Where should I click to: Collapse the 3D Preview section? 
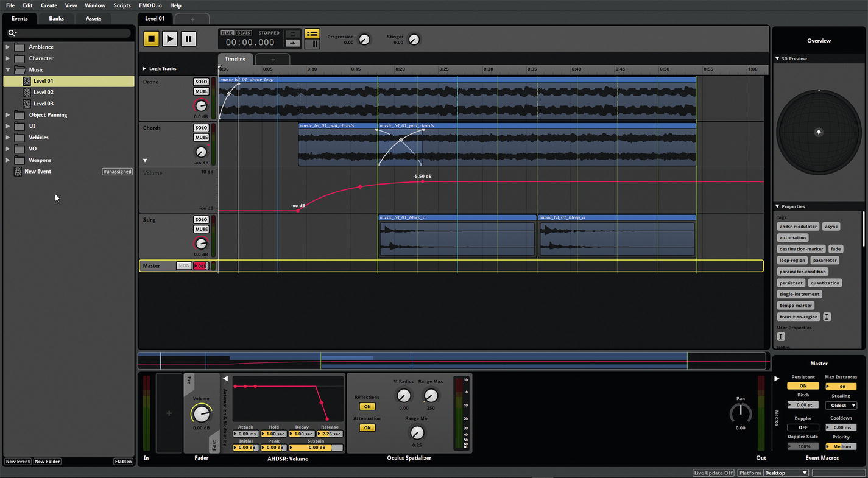pos(778,59)
